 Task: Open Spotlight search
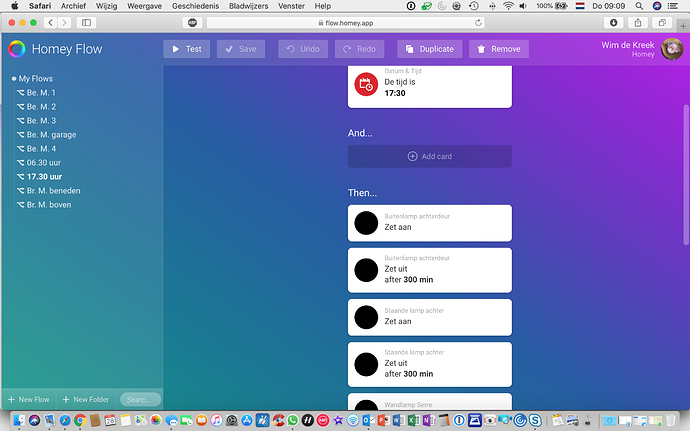click(639, 6)
